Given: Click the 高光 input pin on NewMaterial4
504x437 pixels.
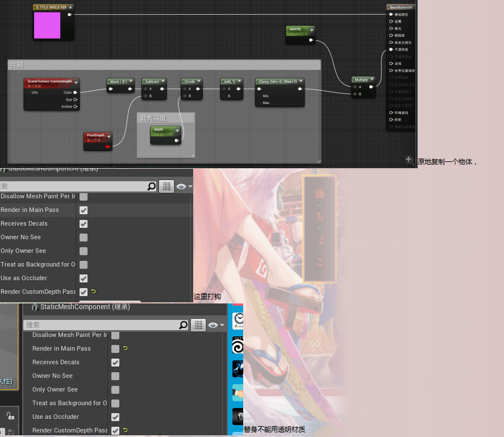Looking at the screenshot, I should [391, 28].
